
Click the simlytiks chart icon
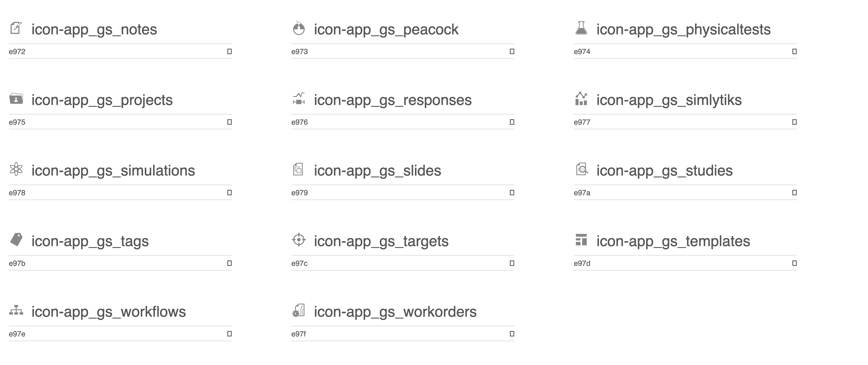coord(581,99)
